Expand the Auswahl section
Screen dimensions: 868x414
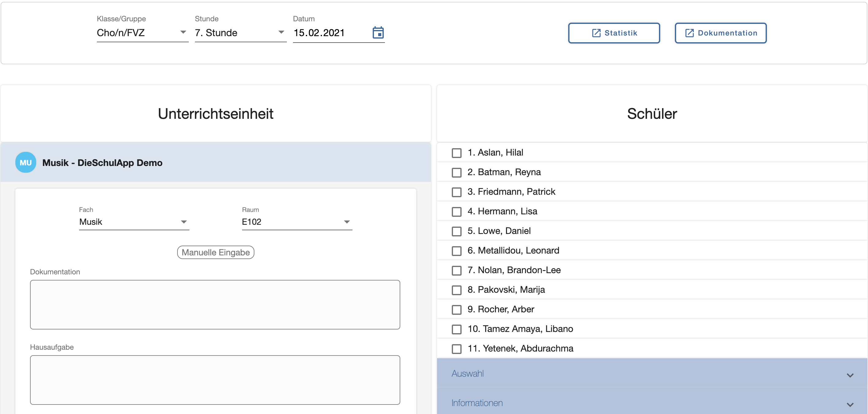click(x=652, y=374)
